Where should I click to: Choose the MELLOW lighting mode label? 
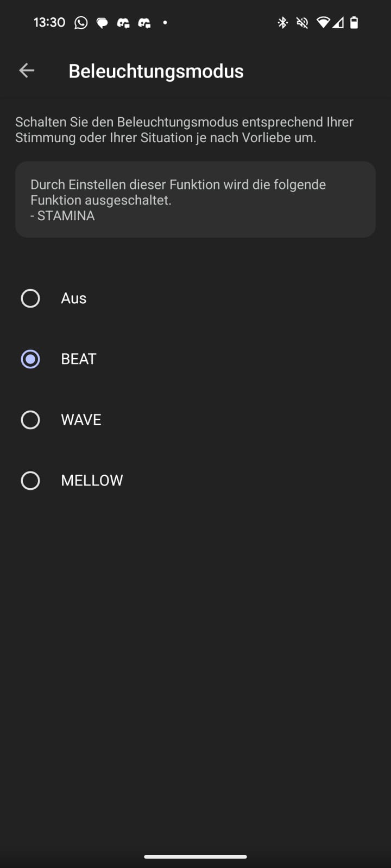pos(92,481)
